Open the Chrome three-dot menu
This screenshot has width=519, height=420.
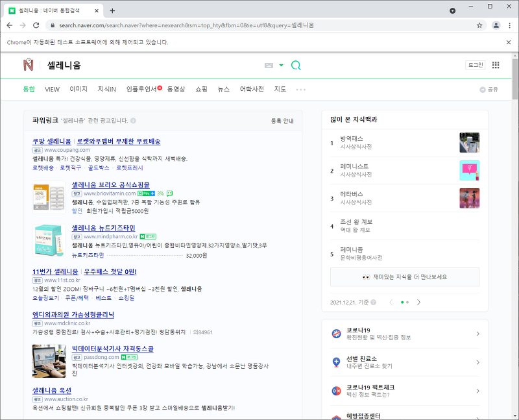pos(509,25)
